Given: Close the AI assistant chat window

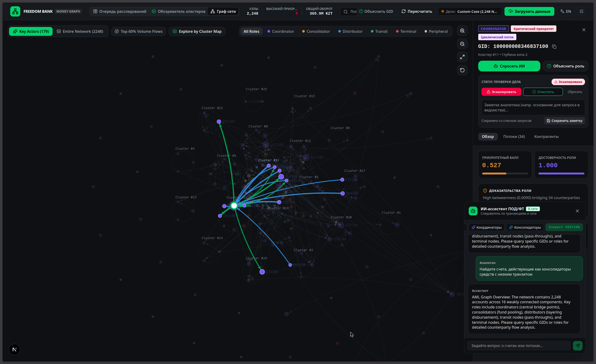Looking at the screenshot, I should point(577,211).
